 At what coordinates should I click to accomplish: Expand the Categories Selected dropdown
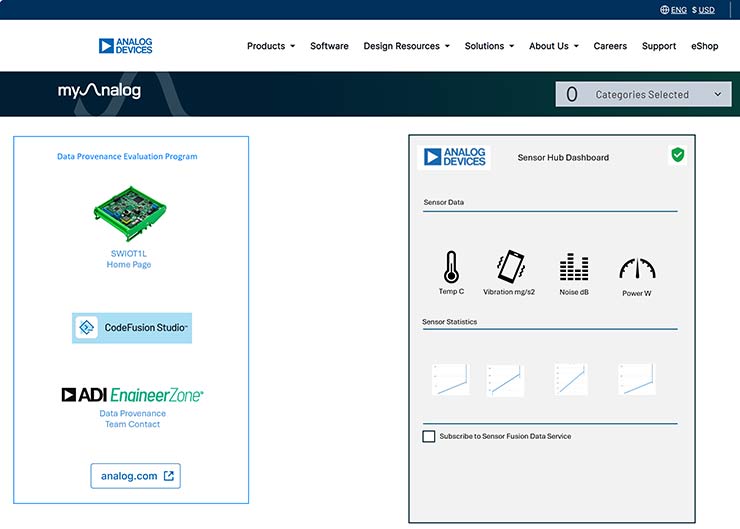pyautogui.click(x=644, y=94)
